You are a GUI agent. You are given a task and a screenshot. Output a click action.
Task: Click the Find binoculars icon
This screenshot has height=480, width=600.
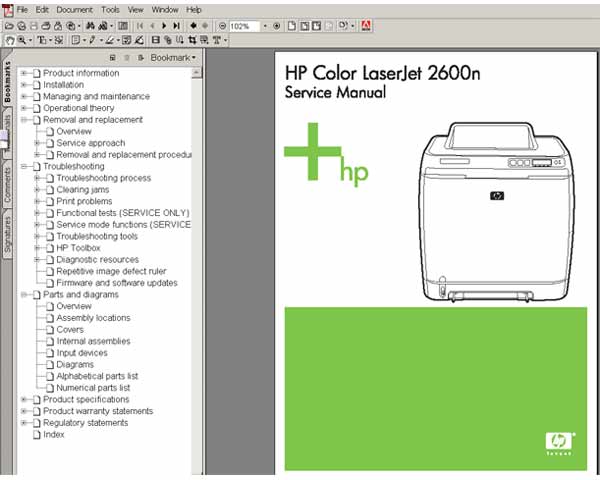tap(90, 26)
